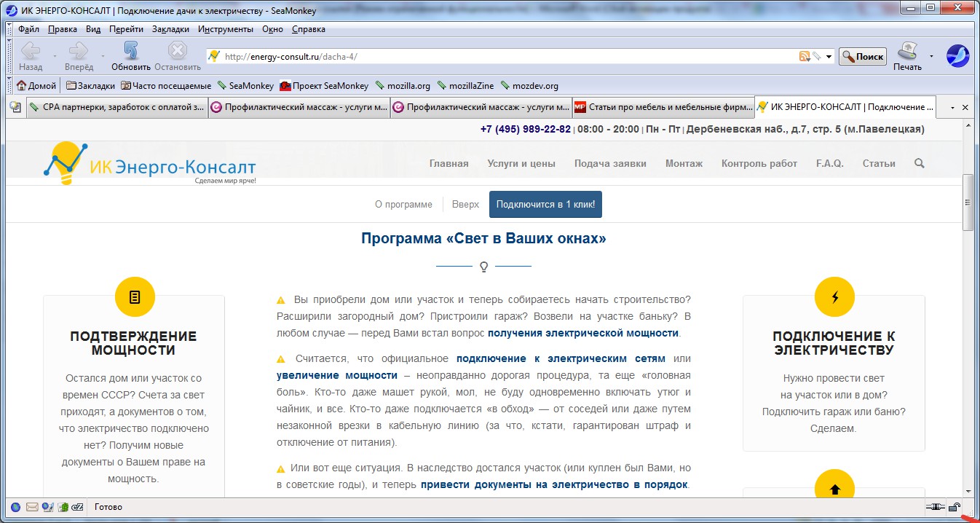Print the page using the Печать icon
The height and width of the screenshot is (523, 980).
907,55
